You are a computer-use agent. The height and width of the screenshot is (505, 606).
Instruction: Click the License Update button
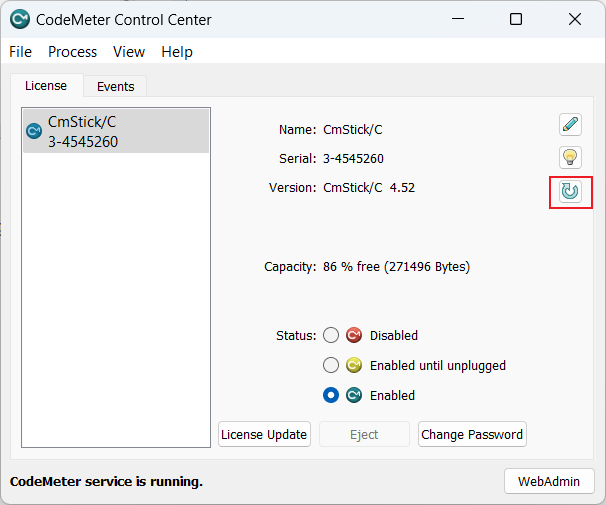click(x=264, y=435)
